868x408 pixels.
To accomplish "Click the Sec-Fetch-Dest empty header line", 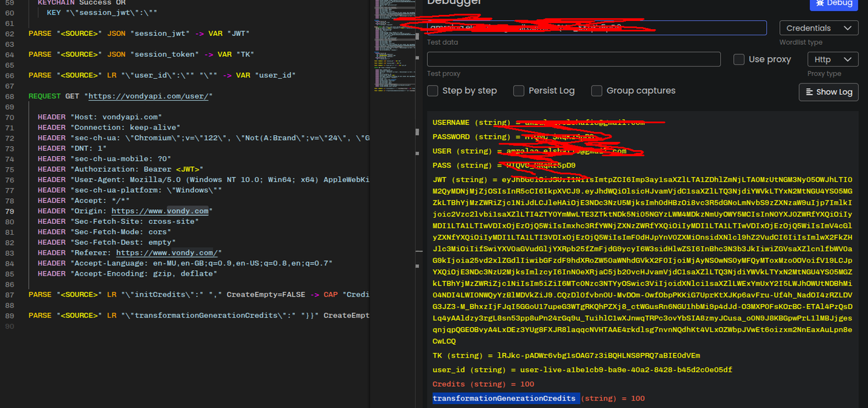I will [106, 242].
